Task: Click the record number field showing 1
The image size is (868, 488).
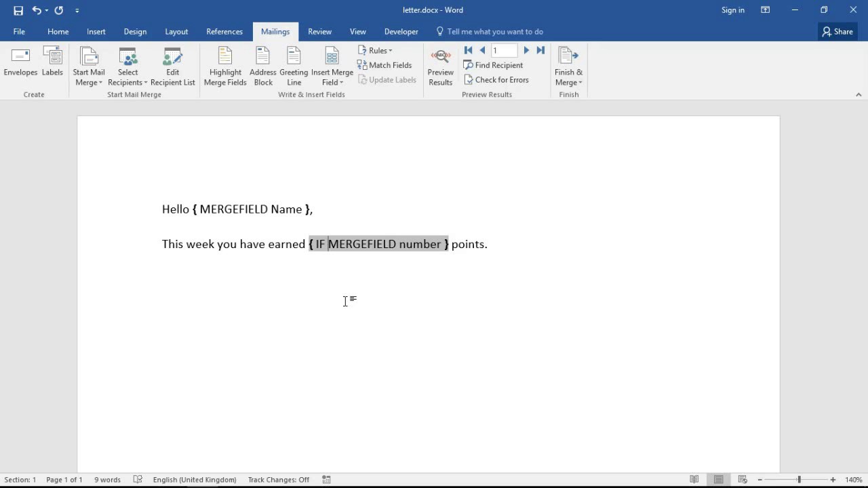Action: [x=504, y=49]
